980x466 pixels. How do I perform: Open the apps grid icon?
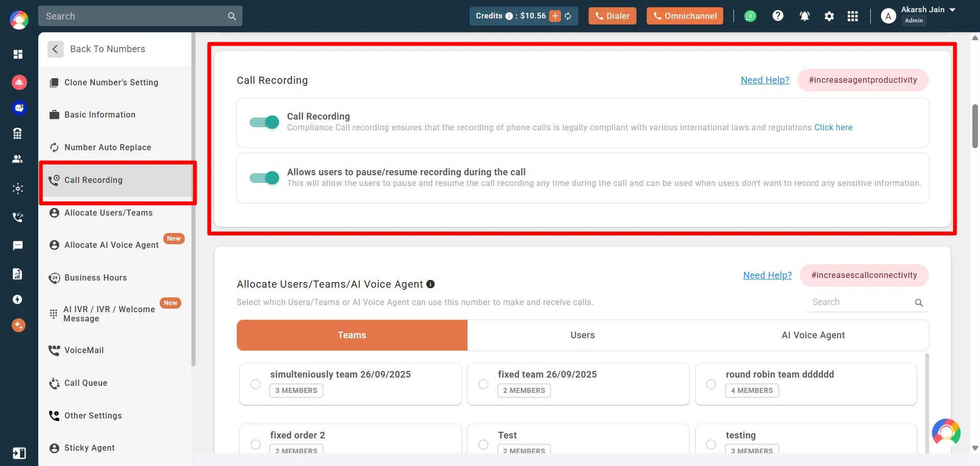(852, 16)
